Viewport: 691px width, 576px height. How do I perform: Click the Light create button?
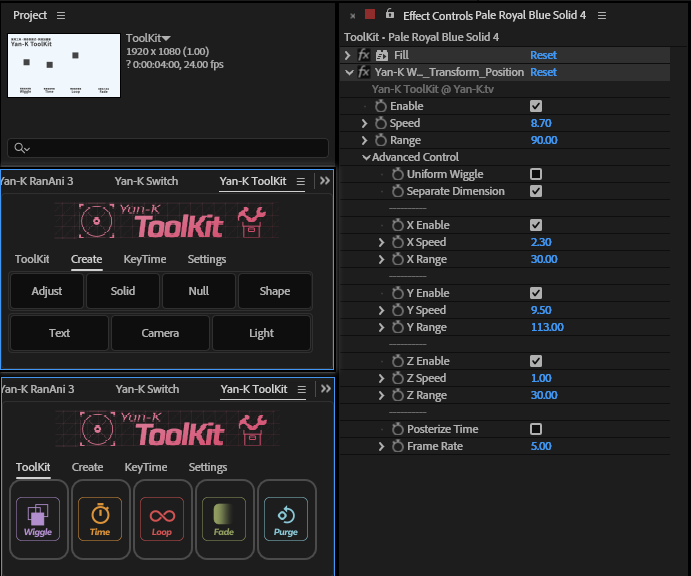click(261, 333)
